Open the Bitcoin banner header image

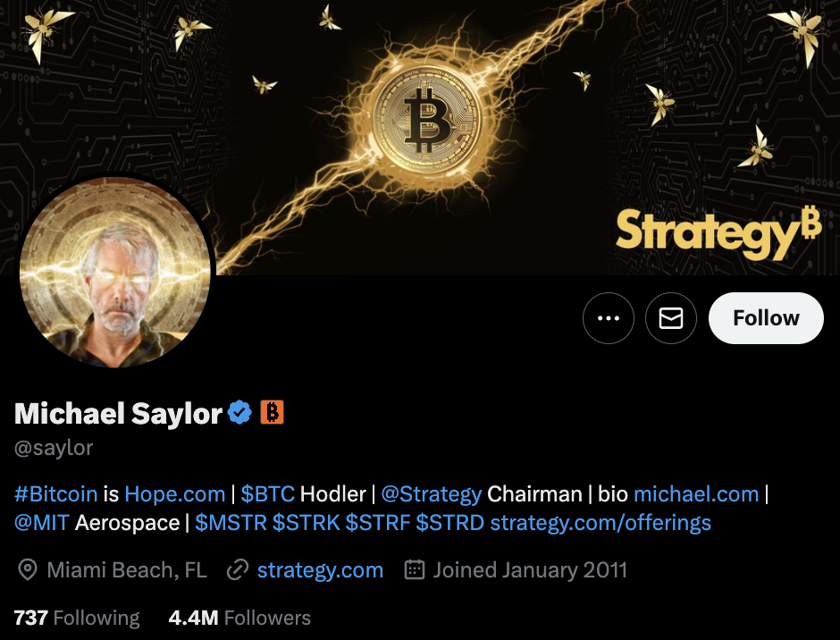(420, 137)
